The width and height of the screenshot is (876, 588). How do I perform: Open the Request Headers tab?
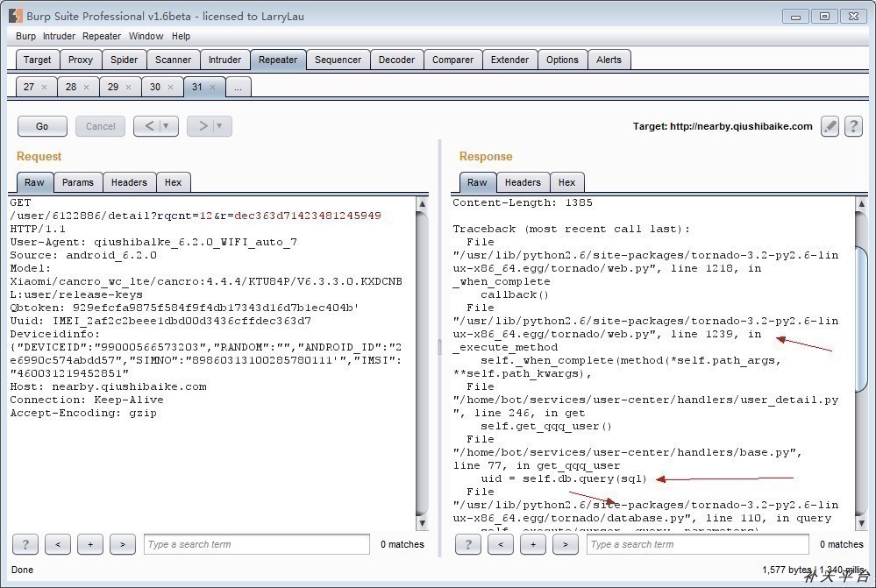129,182
